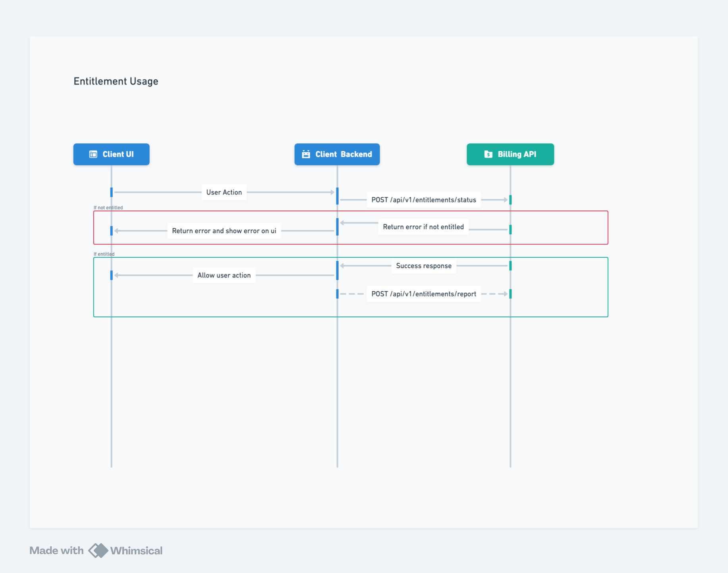This screenshot has height=573, width=728.
Task: Click the window icon on Client UI box
Action: point(93,154)
